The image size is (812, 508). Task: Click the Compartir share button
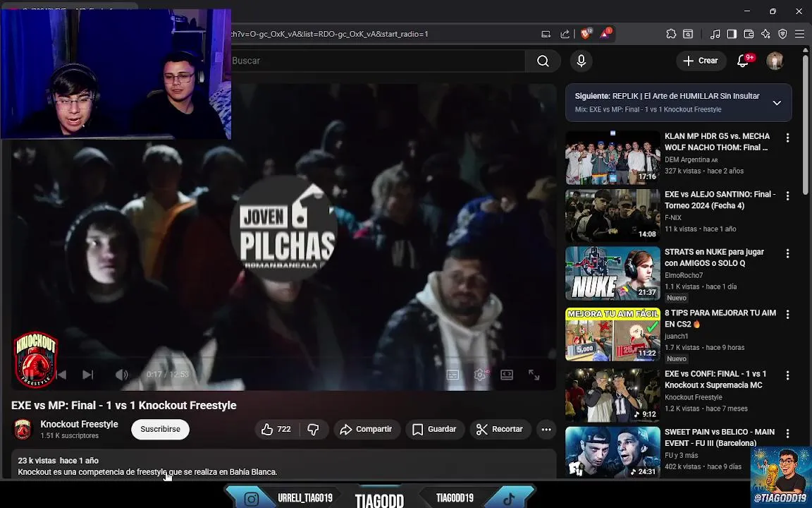tap(366, 429)
